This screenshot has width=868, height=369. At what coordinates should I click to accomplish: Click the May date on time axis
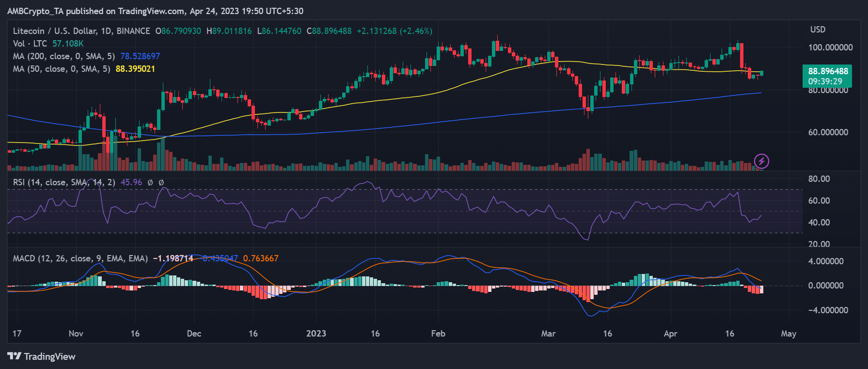(789, 334)
